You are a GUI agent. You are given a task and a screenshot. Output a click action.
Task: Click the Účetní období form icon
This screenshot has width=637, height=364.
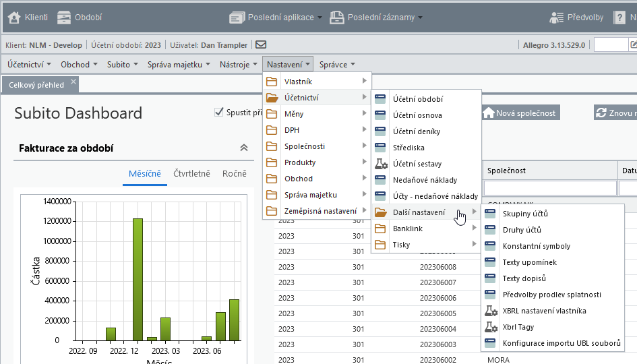click(x=380, y=98)
